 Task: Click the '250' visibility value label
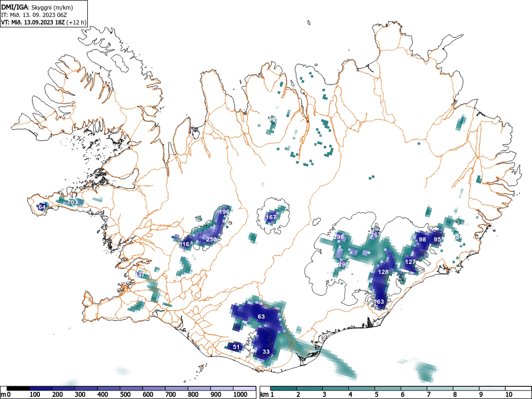pyautogui.click(x=211, y=239)
